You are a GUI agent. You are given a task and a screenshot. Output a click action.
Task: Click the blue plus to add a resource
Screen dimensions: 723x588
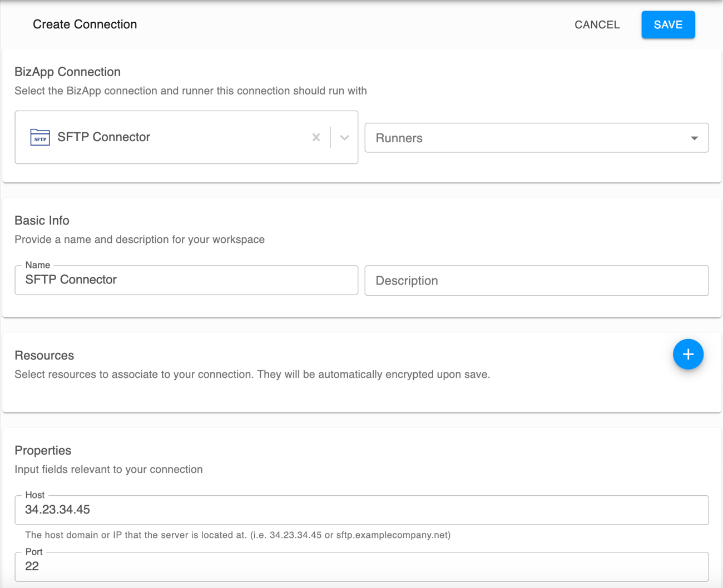pyautogui.click(x=688, y=354)
